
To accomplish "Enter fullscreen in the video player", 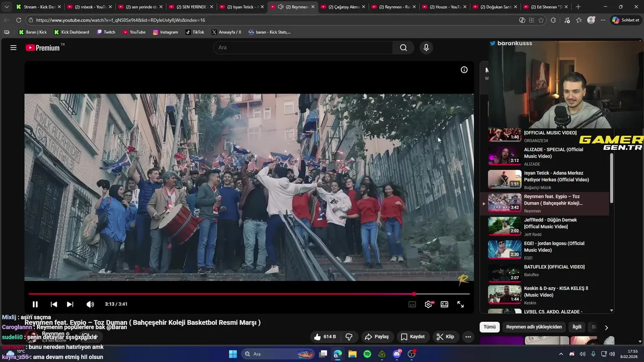I will click(460, 304).
